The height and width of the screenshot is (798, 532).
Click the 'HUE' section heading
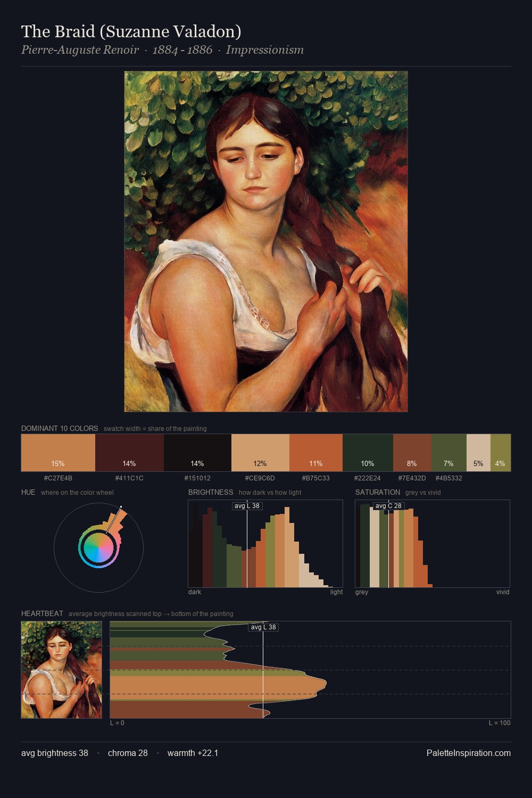coord(28,492)
